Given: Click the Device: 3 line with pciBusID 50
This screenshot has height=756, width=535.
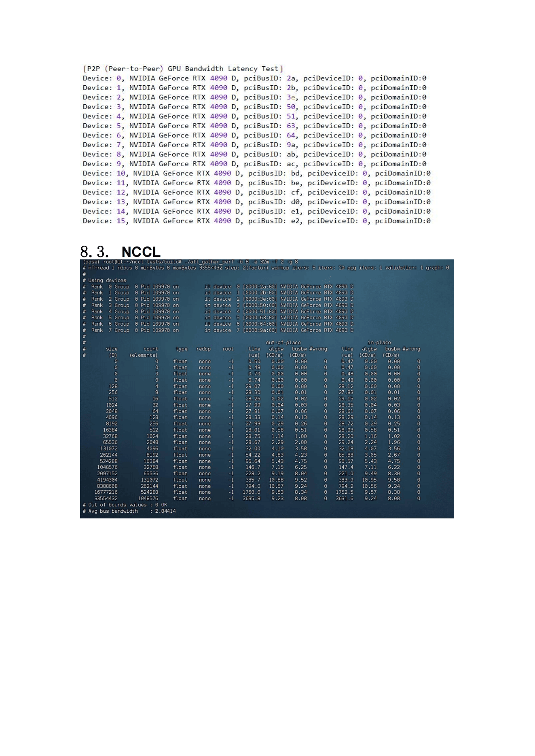Looking at the screenshot, I should (254, 107).
